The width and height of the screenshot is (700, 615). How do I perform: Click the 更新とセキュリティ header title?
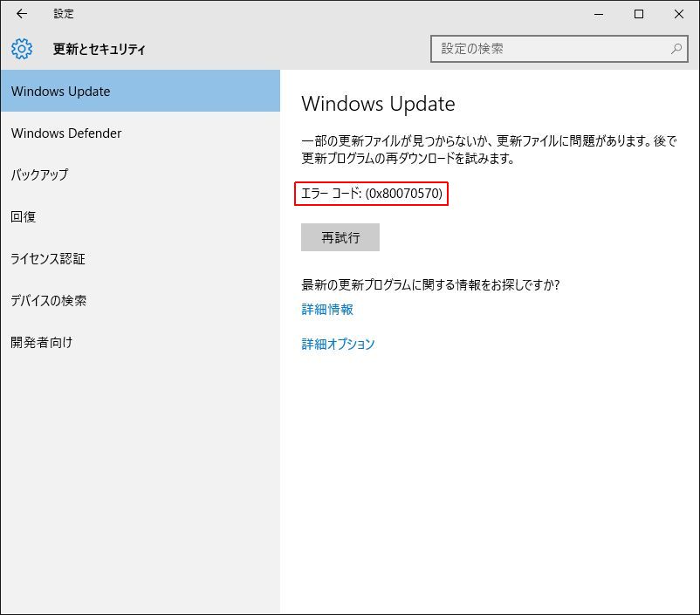[99, 50]
